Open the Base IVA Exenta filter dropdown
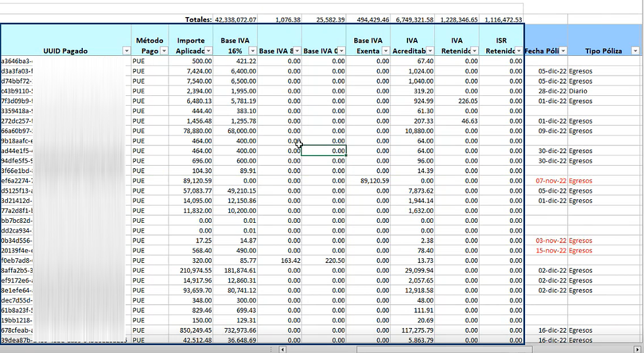 [386, 51]
